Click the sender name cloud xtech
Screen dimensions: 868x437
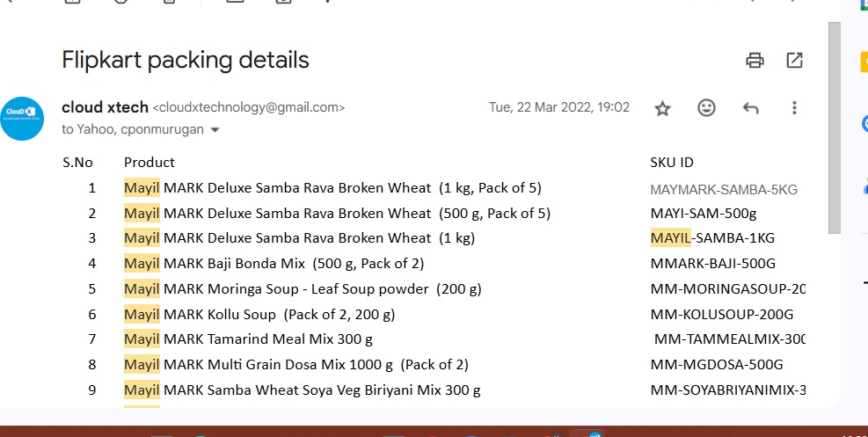104,107
